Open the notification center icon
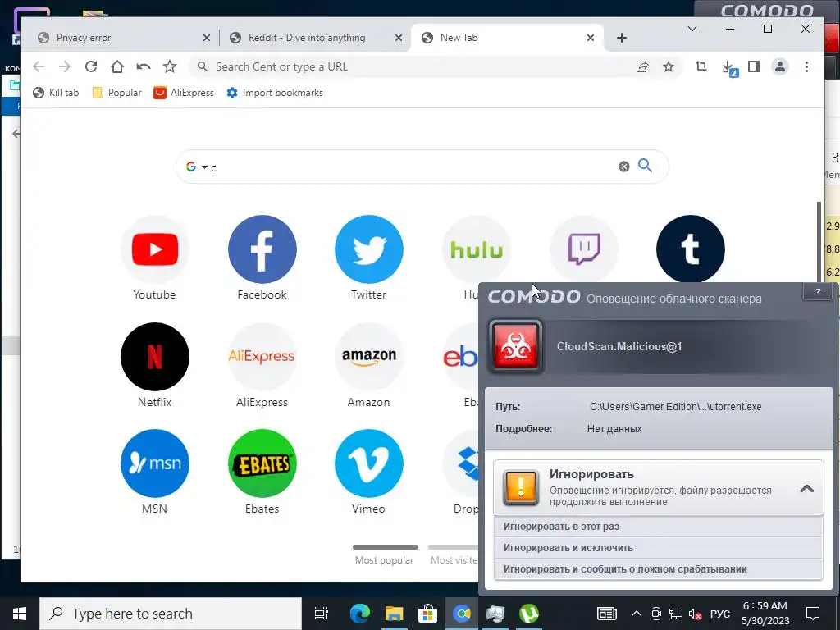Screen dimensions: 840x630 (x=813, y=614)
